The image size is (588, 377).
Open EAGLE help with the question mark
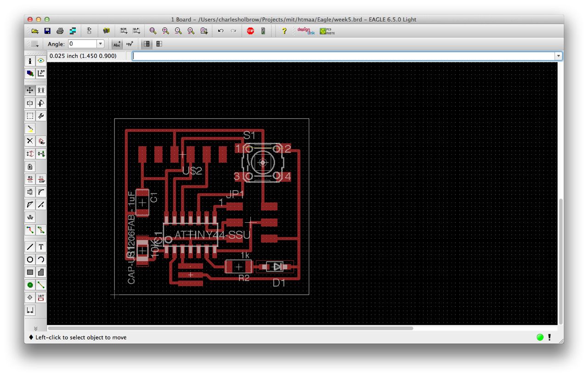tap(284, 31)
